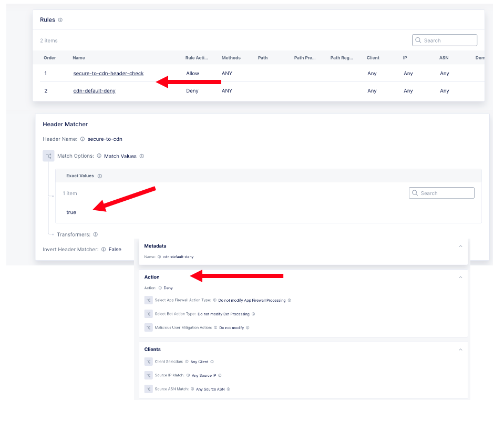
Task: Select the Deny cell in row 2
Action: (192, 90)
